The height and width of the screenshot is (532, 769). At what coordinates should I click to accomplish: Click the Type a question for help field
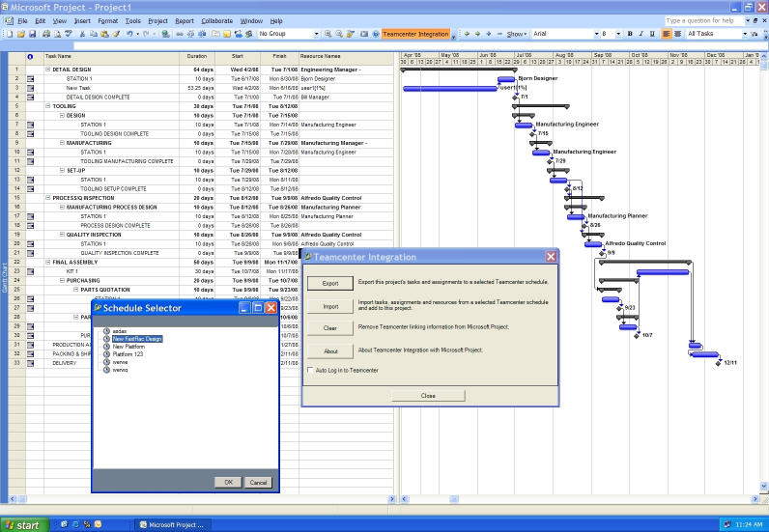pyautogui.click(x=704, y=20)
